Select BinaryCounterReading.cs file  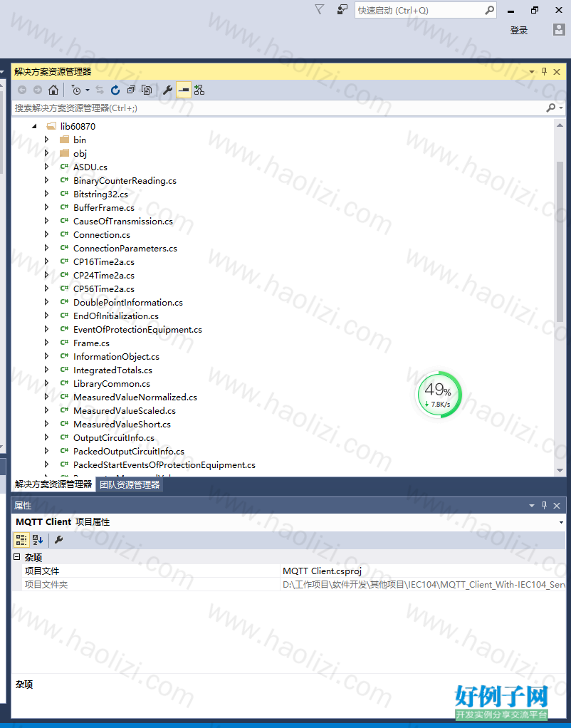click(x=125, y=181)
